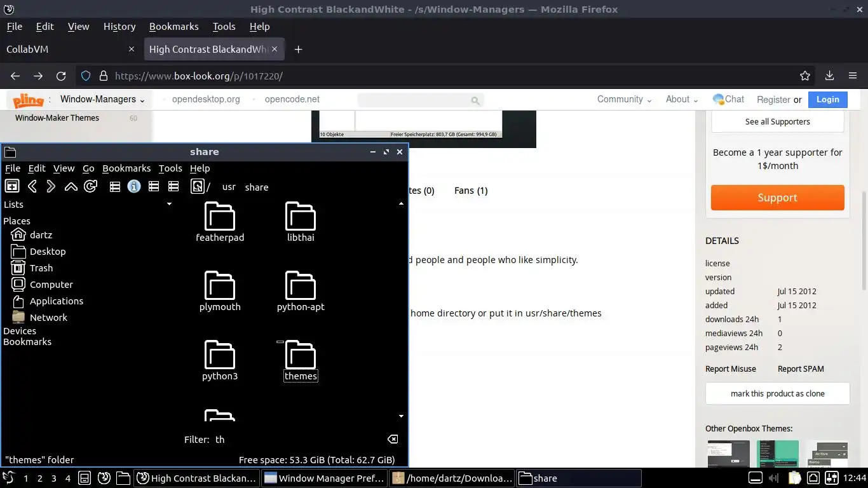Click the first Other Openbox Themes thumbnail
Image resolution: width=868 pixels, height=488 pixels.
point(729,454)
